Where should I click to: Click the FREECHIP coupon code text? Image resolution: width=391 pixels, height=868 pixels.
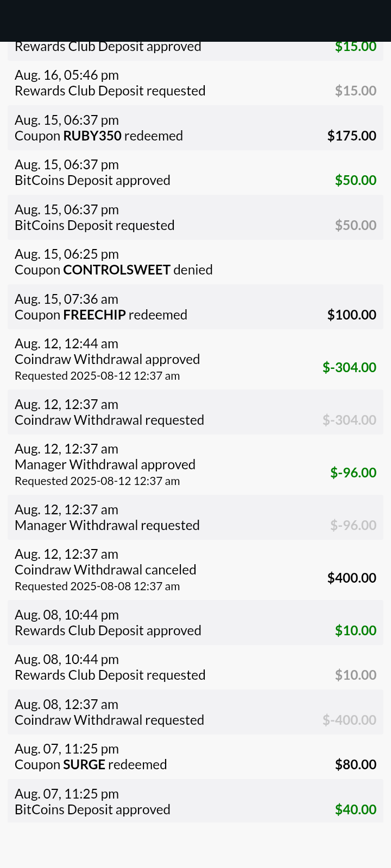94,315
